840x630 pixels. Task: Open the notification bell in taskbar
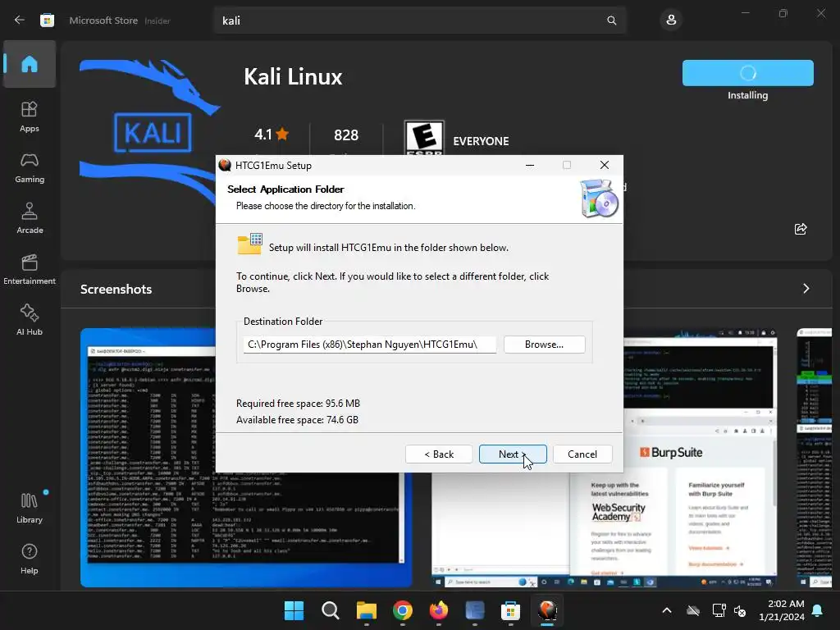818,610
